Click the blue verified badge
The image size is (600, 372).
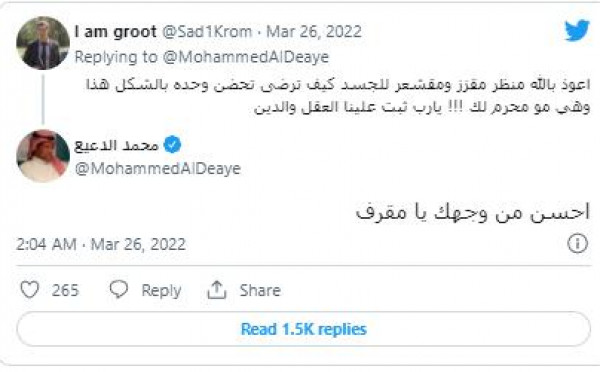[172, 145]
